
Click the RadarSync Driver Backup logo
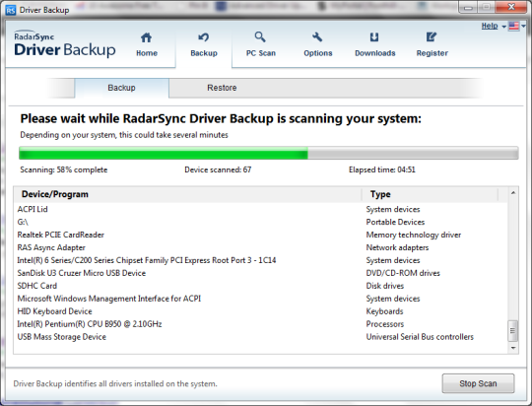(64, 44)
